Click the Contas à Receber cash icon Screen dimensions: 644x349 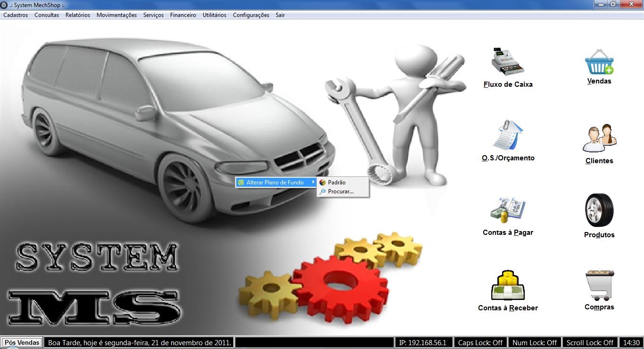[x=508, y=285]
